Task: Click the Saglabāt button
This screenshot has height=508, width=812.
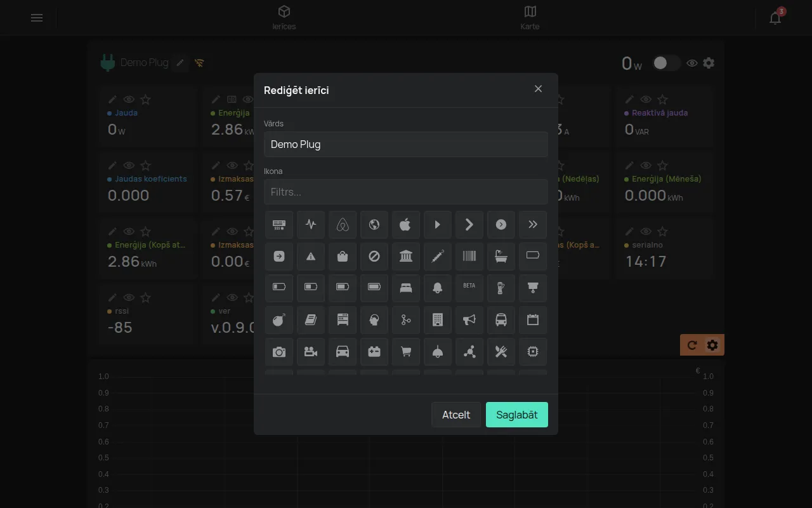Action: tap(517, 415)
